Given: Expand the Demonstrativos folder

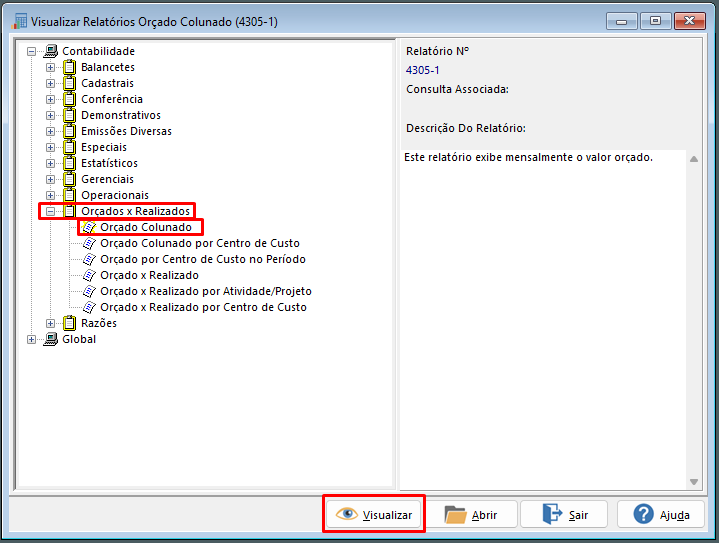Looking at the screenshot, I should point(50,116).
